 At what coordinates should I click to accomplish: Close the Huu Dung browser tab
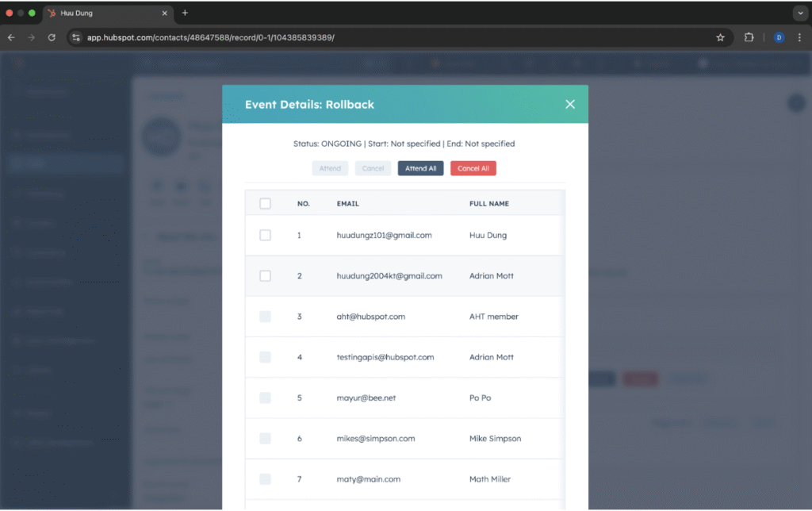pyautogui.click(x=164, y=13)
